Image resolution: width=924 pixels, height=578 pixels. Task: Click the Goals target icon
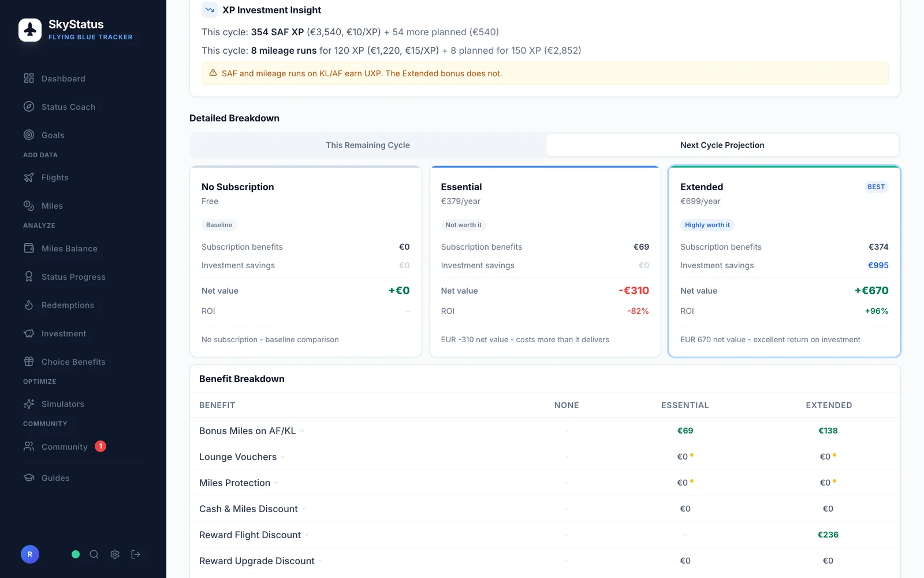coord(29,135)
